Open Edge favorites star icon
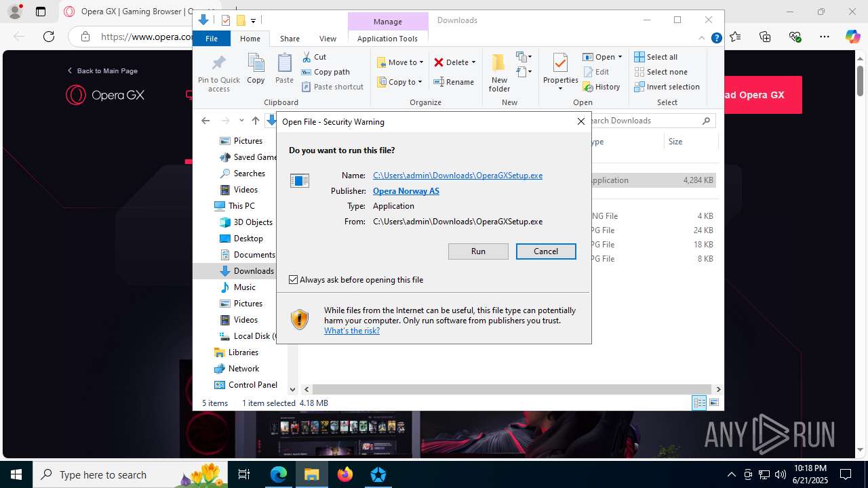The width and height of the screenshot is (868, 488). (x=736, y=37)
